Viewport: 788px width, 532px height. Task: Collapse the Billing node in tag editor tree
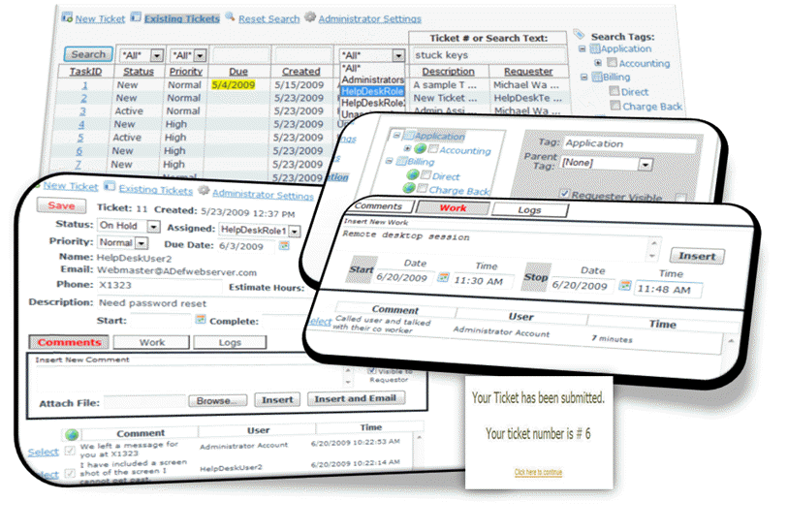(x=389, y=161)
